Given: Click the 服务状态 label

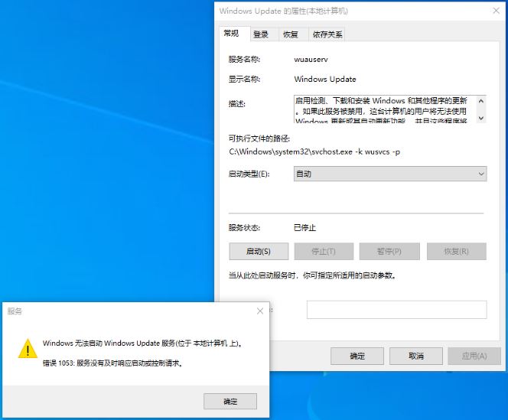Looking at the screenshot, I should (x=244, y=228).
